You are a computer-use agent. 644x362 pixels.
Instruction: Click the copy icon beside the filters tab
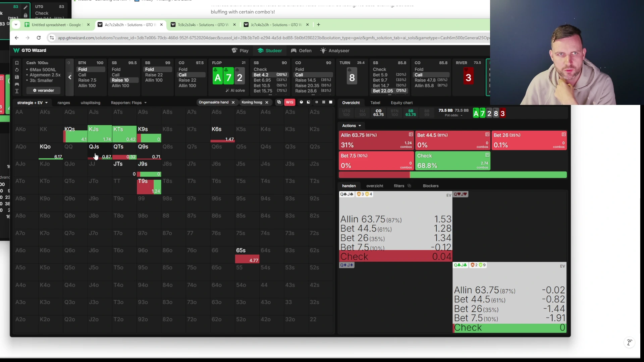coord(409,186)
